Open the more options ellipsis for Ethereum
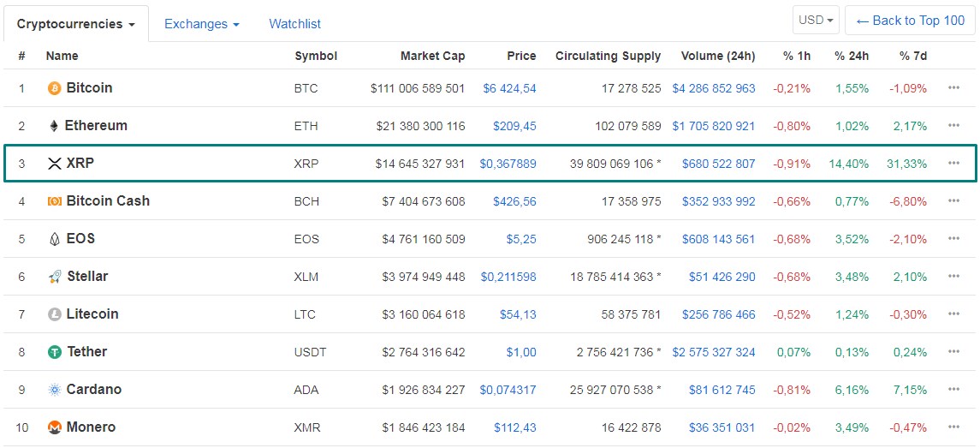Image resolution: width=980 pixels, height=448 pixels. (953, 126)
